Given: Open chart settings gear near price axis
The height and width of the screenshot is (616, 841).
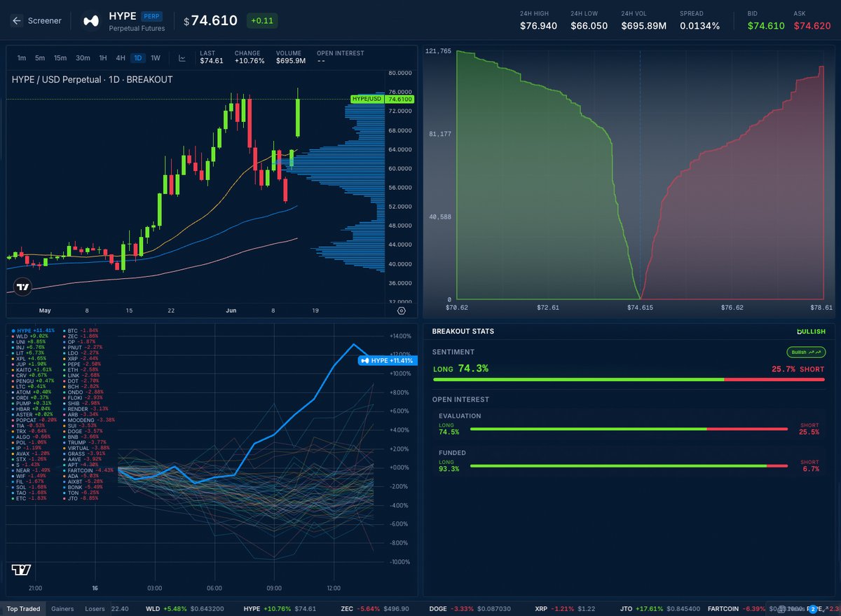Looking at the screenshot, I should pos(402,310).
